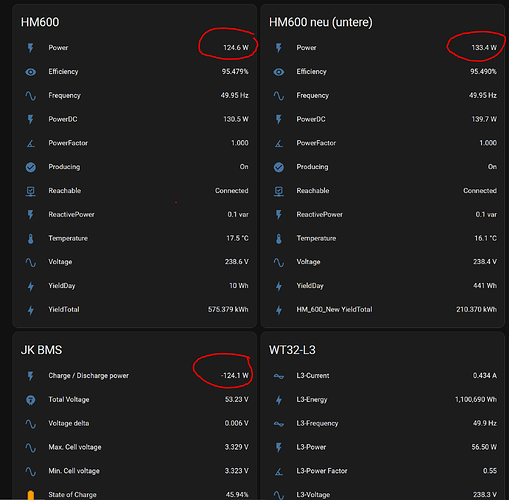Click the Total Voltage icon in JK BMS card
Viewport: 509px width, 500px height.
pyautogui.click(x=31, y=400)
